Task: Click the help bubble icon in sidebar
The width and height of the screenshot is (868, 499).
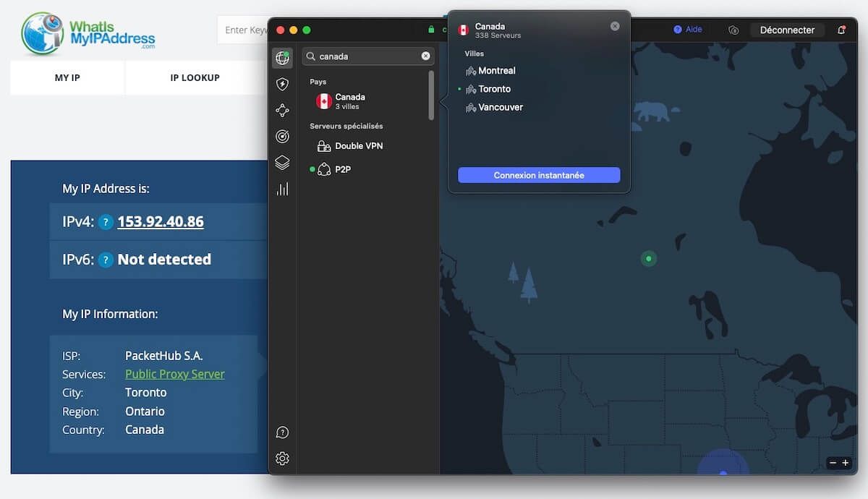Action: pos(282,432)
